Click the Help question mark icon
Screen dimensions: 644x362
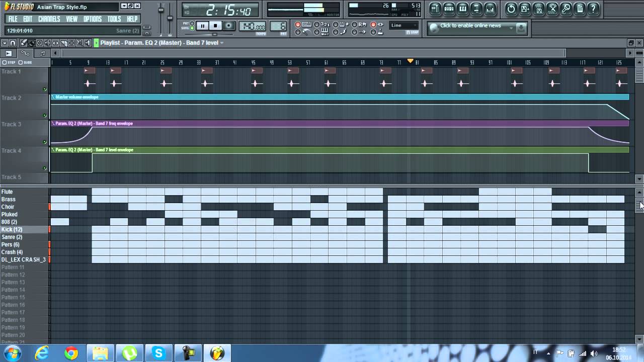click(593, 9)
